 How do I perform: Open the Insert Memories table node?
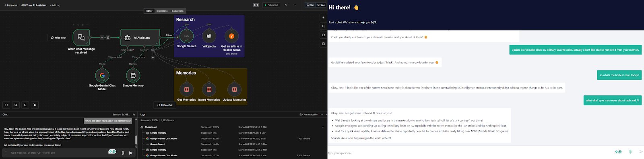tap(209, 89)
